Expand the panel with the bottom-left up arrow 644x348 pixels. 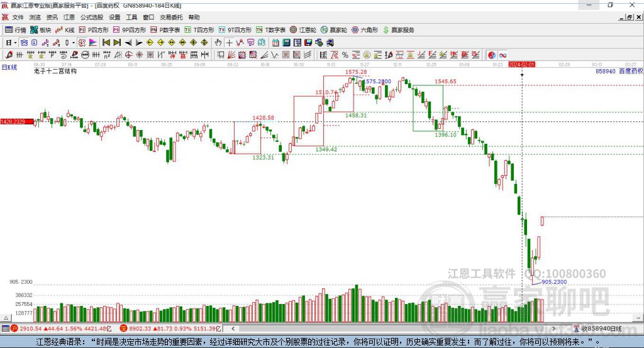coord(6,318)
